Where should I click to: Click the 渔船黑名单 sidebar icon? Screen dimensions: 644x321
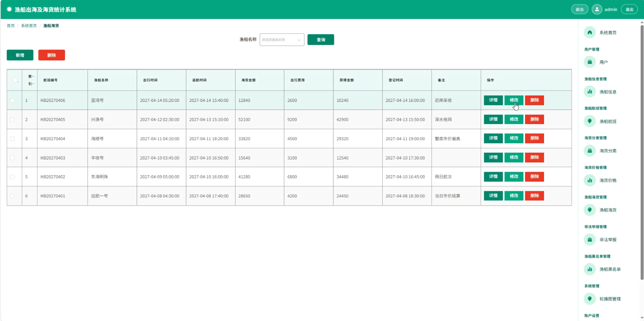(590, 269)
